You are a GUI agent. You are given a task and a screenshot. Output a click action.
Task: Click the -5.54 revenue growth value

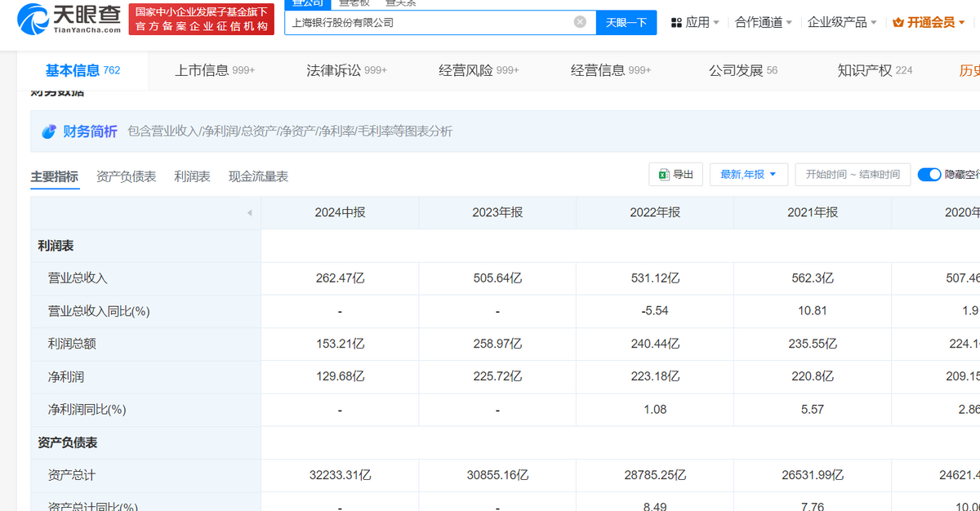(655, 311)
